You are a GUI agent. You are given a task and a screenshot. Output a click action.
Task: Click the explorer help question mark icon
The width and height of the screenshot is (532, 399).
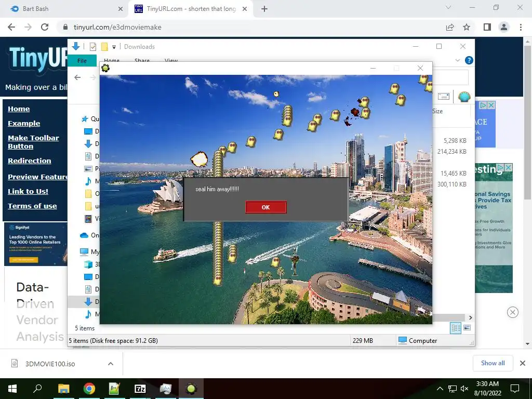[x=469, y=60]
